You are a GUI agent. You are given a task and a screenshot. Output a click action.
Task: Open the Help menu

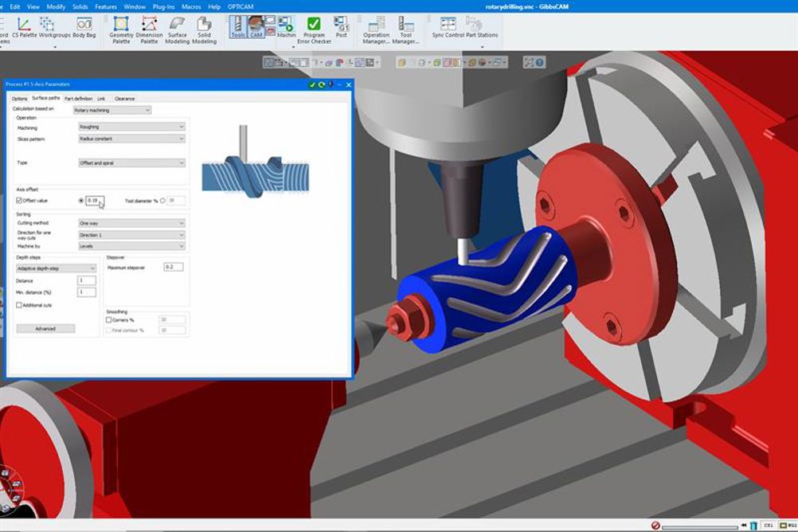(x=214, y=6)
